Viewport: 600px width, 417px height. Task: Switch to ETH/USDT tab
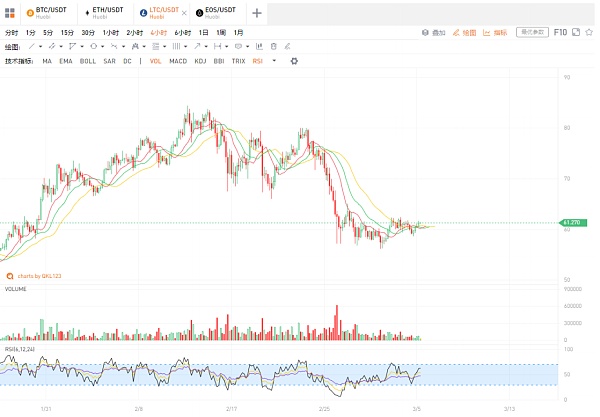tap(104, 13)
